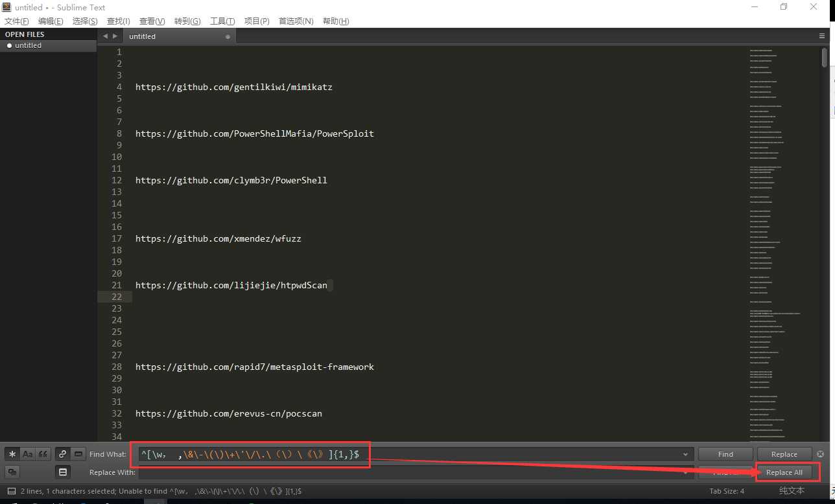Open Replace With history dropdown

(686, 472)
